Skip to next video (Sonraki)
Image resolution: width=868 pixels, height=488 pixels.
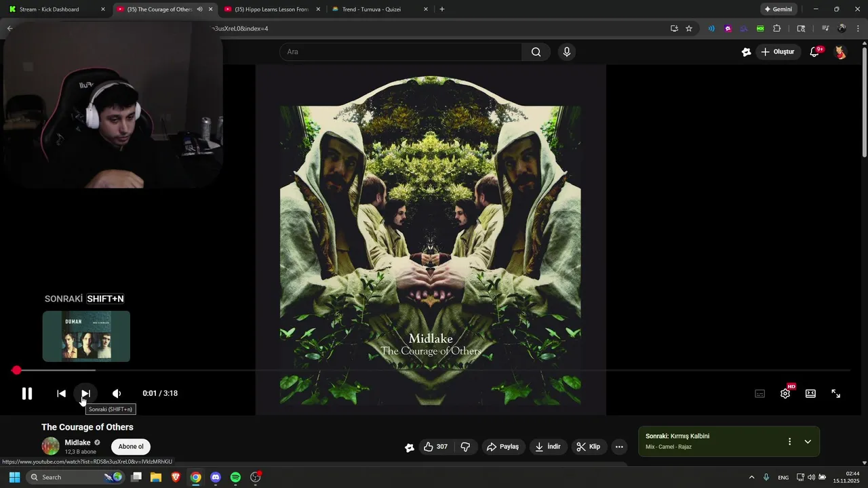click(x=85, y=393)
